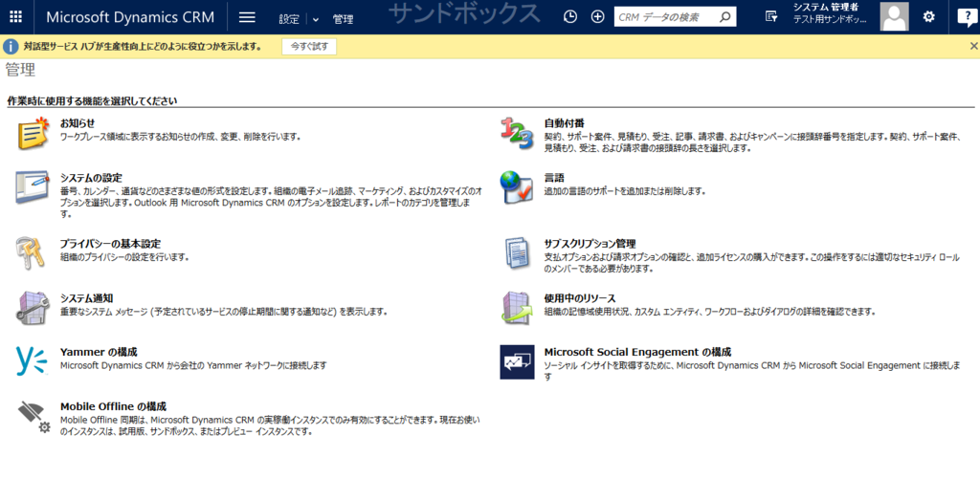Image resolution: width=980 pixels, height=479 pixels.
Task: Click the 言語 heading link
Action: [554, 178]
